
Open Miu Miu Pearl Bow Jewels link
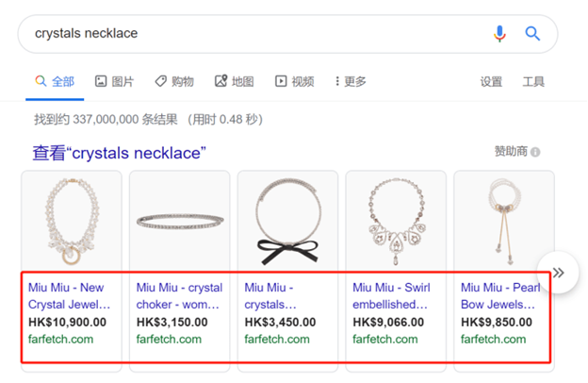(x=500, y=296)
